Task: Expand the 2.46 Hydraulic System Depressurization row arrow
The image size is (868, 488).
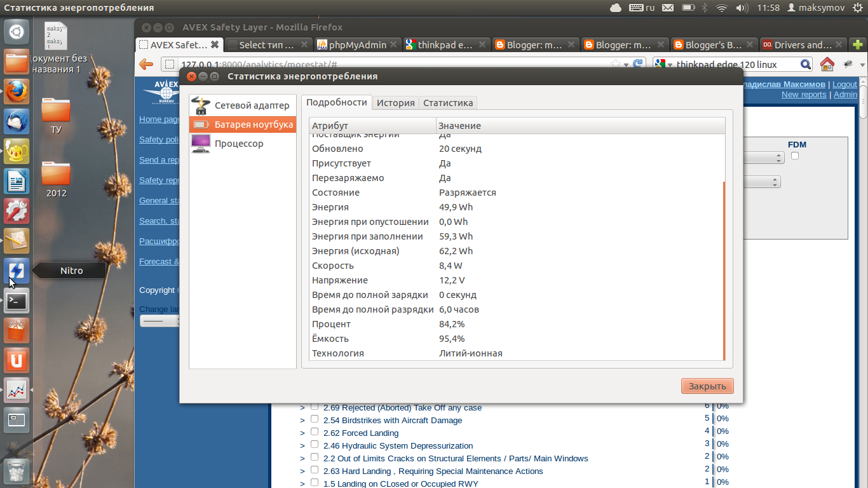Action: 302,446
